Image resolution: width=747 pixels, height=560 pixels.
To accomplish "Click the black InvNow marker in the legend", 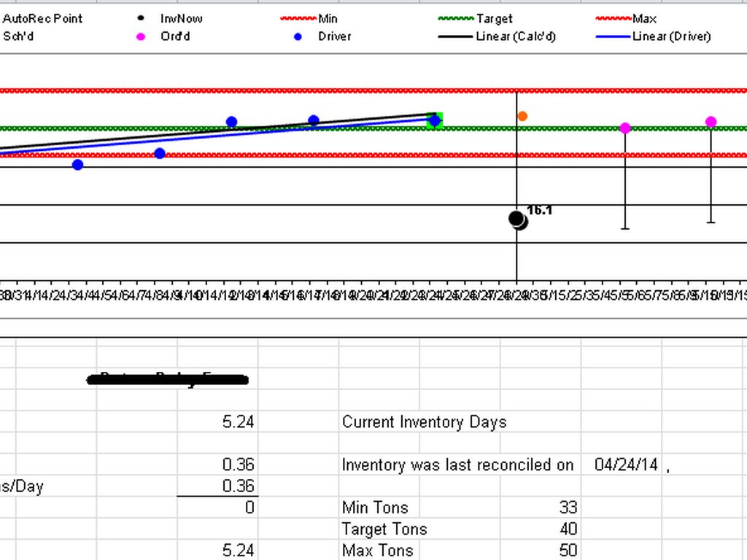I will (141, 18).
